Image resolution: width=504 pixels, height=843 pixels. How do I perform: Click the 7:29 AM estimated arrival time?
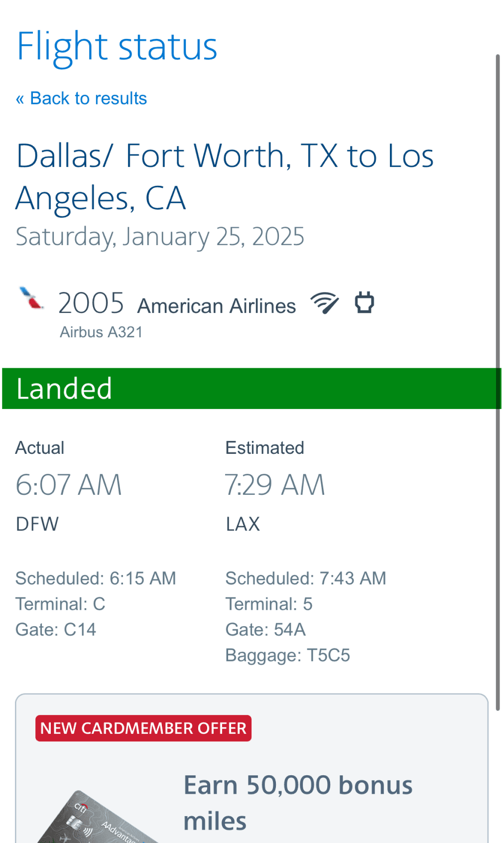274,485
